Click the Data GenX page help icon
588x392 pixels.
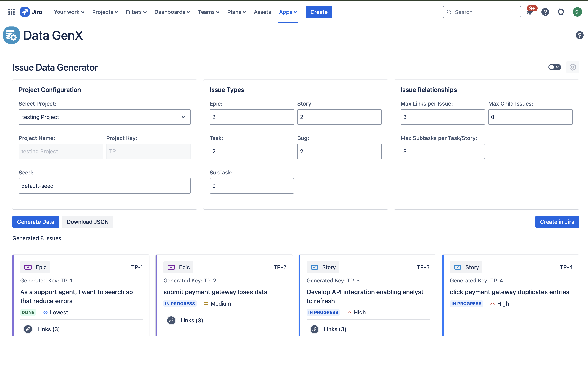tap(580, 35)
